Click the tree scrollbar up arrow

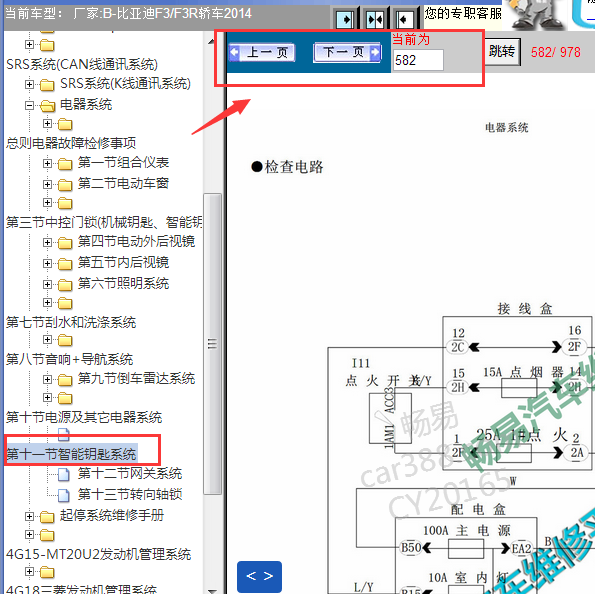[x=212, y=41]
